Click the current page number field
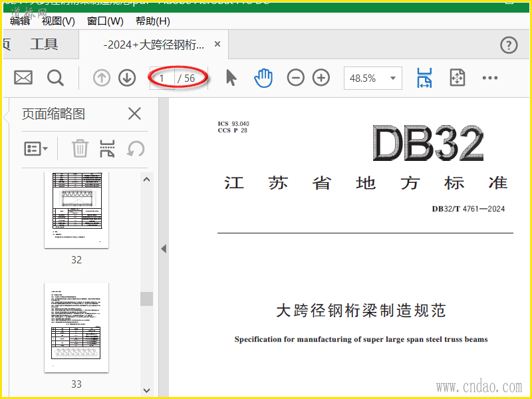This screenshot has height=399, width=532. [162, 78]
